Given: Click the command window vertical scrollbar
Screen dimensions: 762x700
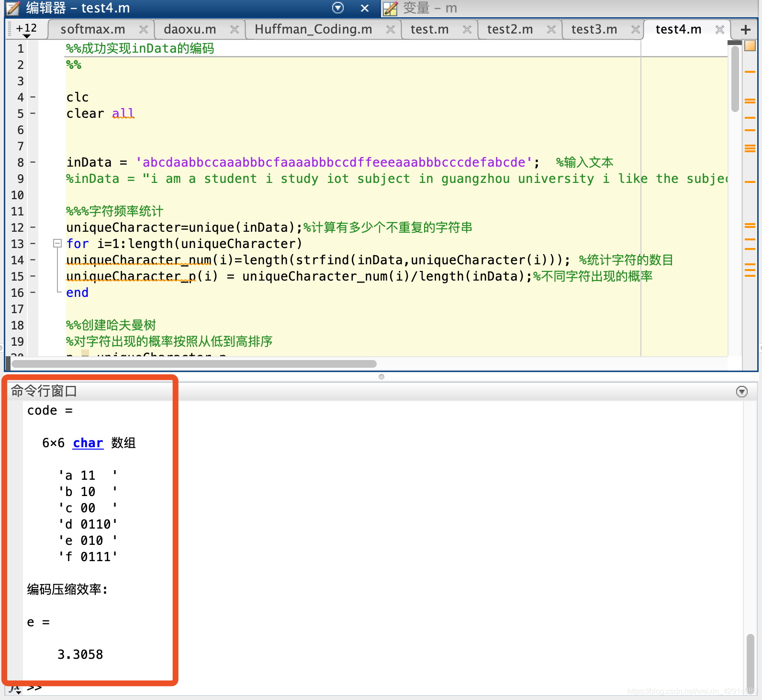Looking at the screenshot, I should [x=750, y=663].
